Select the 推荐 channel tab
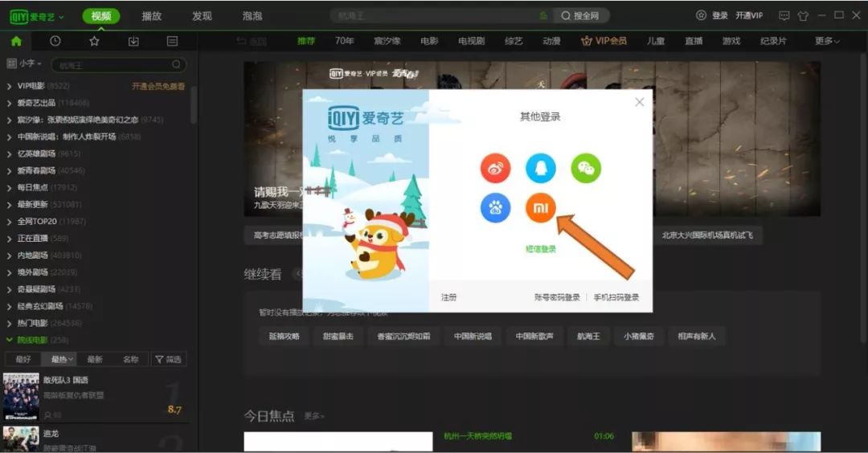The image size is (868, 453). click(x=306, y=41)
